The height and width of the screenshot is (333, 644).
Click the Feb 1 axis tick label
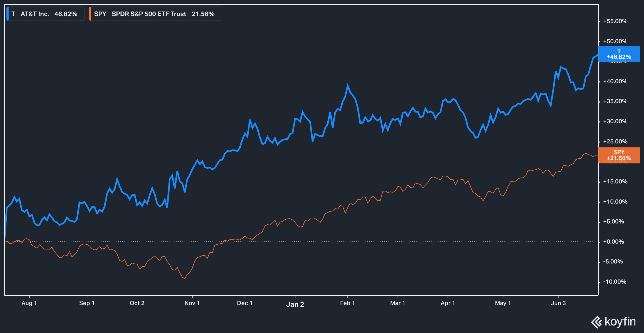pyautogui.click(x=347, y=303)
